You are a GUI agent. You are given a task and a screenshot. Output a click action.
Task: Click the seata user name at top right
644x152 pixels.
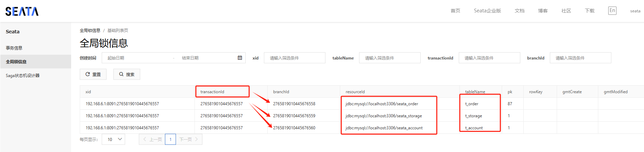coord(635,11)
